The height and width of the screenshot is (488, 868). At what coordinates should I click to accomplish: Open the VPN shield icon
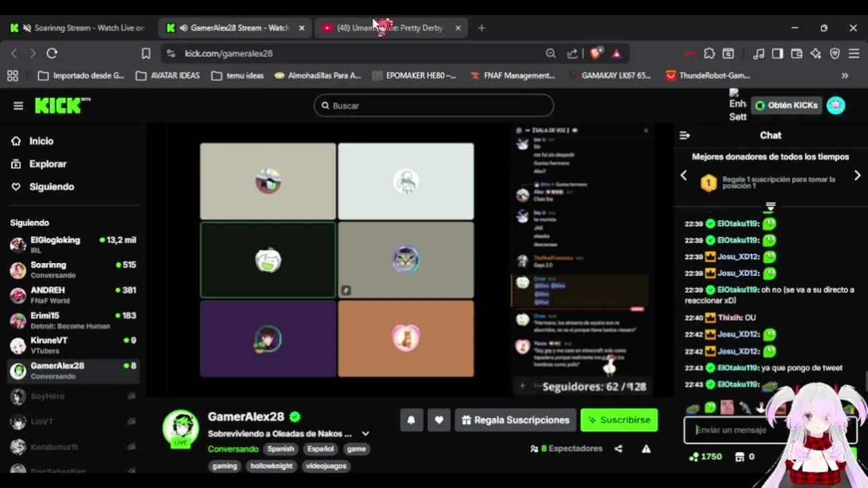tap(835, 54)
